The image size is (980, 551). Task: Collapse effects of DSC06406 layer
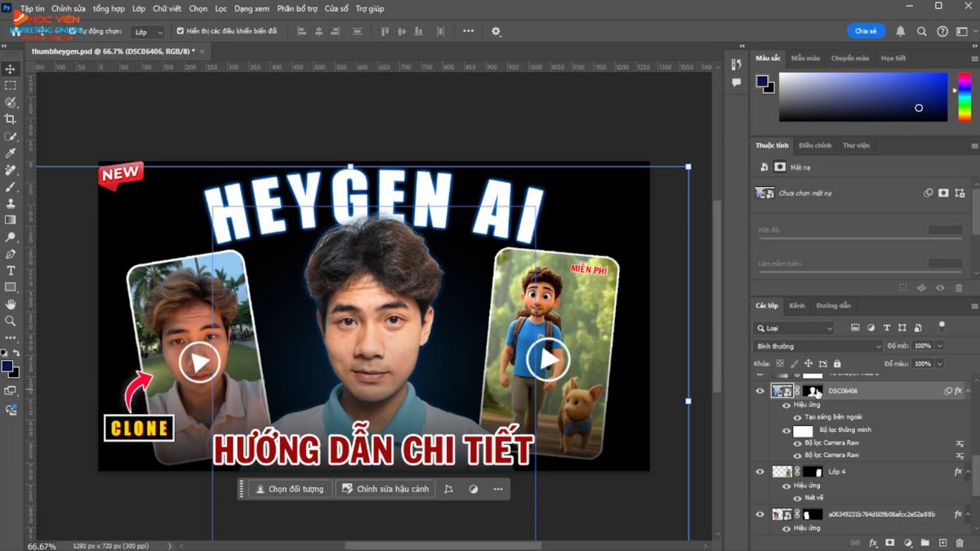pos(968,391)
